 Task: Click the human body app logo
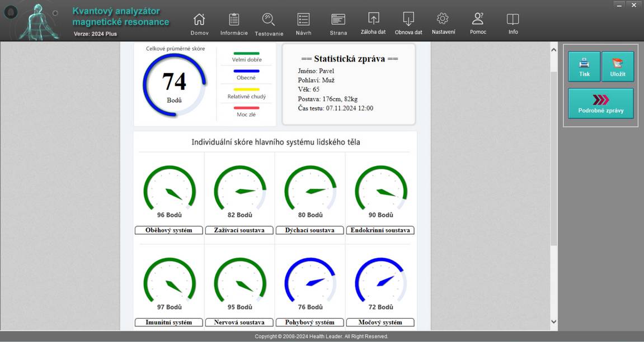tap(39, 21)
